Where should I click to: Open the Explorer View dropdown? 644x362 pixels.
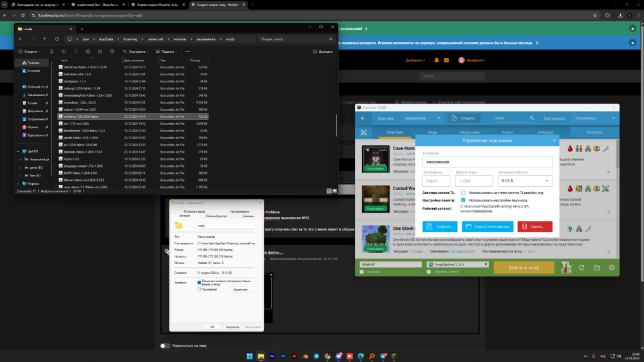tap(167, 52)
